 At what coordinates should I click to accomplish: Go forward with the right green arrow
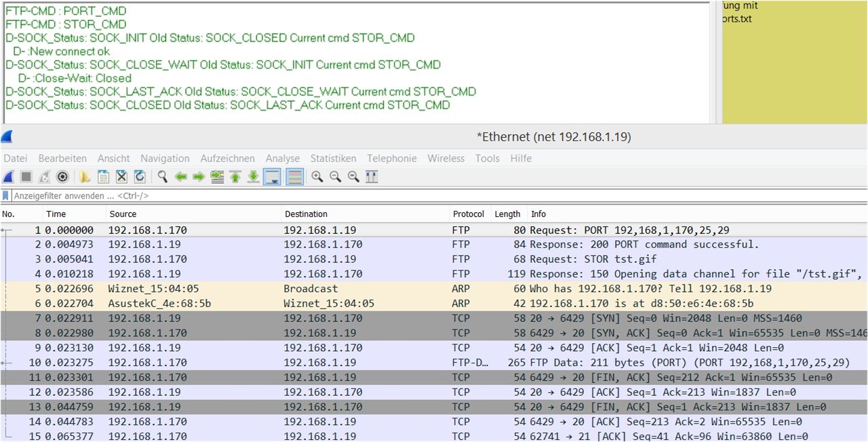(x=199, y=177)
